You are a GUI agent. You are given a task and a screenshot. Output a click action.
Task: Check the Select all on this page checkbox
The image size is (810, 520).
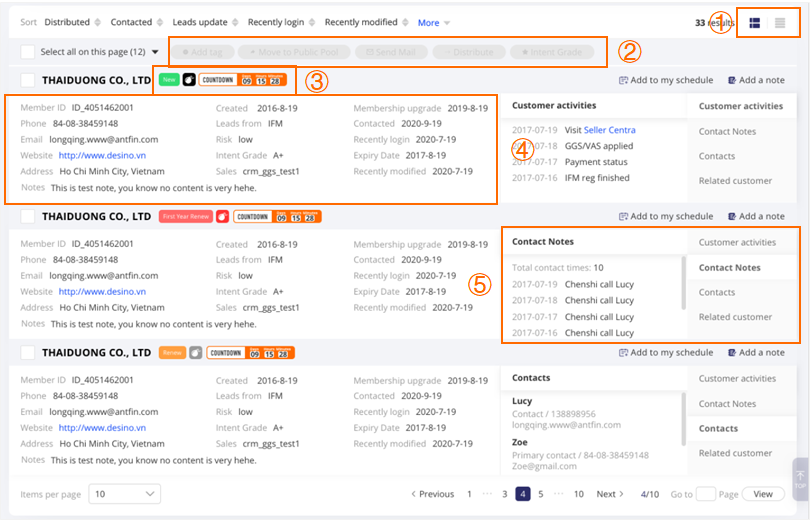[x=27, y=52]
